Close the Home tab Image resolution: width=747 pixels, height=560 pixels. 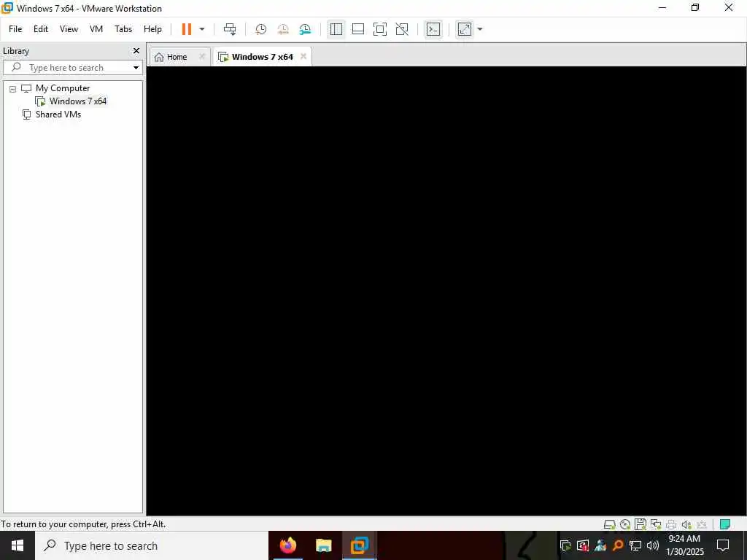coord(202,56)
